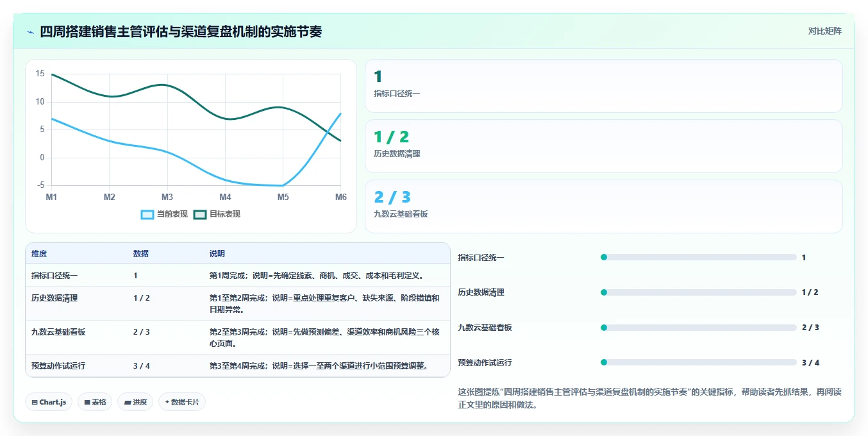Click the 表格 tag chip
Viewport: 868px width, 436px height.
(x=96, y=402)
